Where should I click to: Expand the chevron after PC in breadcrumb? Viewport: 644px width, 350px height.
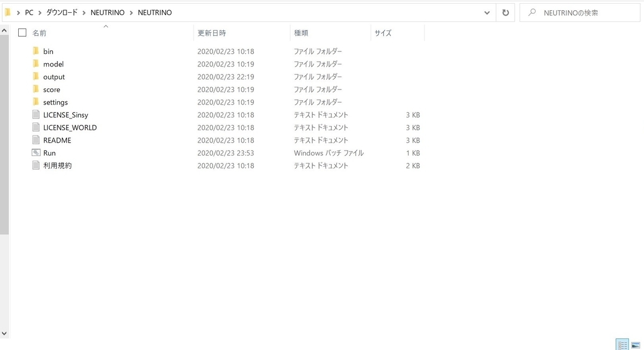[40, 12]
